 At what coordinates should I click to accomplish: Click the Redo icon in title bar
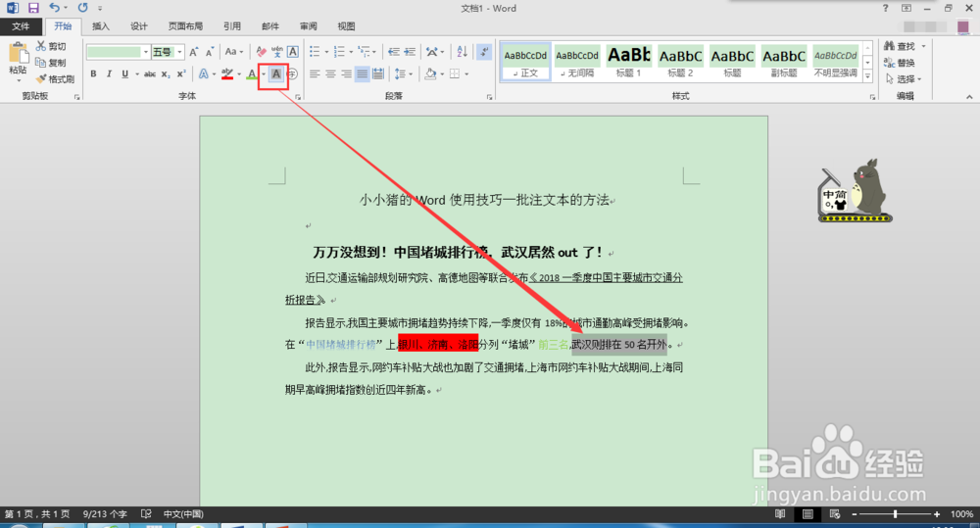click(x=82, y=8)
